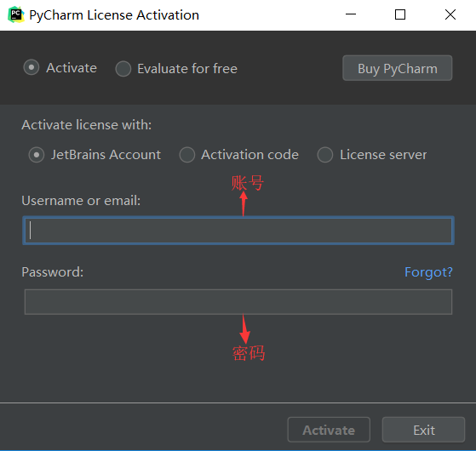This screenshot has width=476, height=451.
Task: Click the Exit button
Action: (423, 430)
